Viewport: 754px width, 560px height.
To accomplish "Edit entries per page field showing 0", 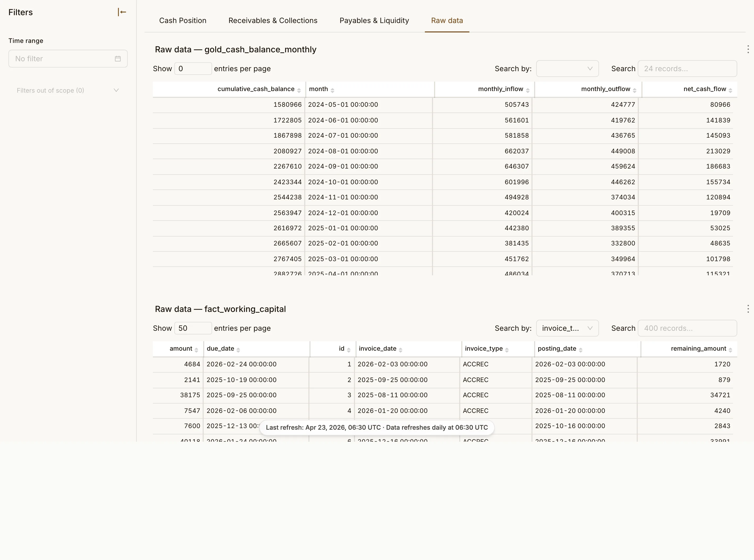I will pyautogui.click(x=193, y=69).
